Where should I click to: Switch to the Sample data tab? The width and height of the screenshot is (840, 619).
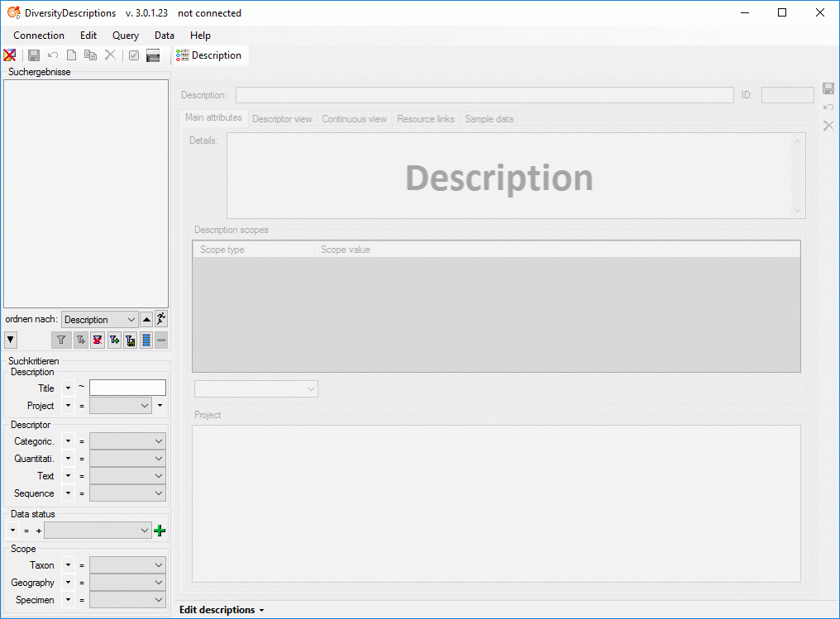489,119
